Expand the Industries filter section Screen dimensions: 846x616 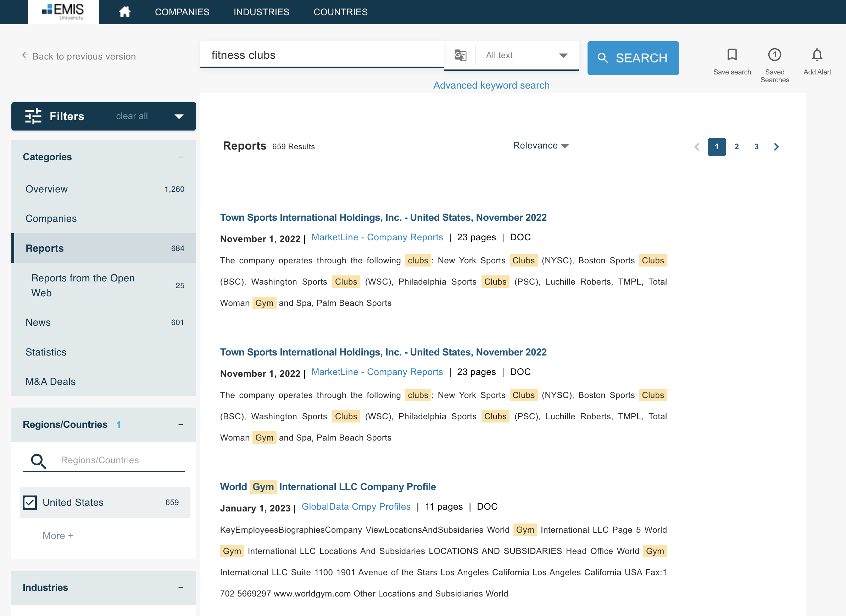click(x=181, y=587)
